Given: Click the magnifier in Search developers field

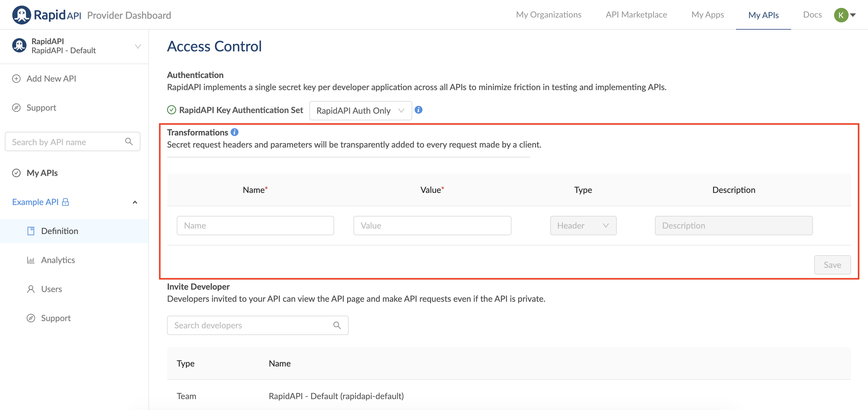Looking at the screenshot, I should pos(337,325).
